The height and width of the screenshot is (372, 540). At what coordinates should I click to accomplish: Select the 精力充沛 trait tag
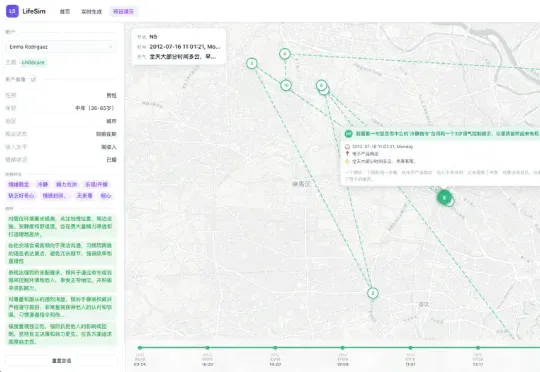point(66,185)
